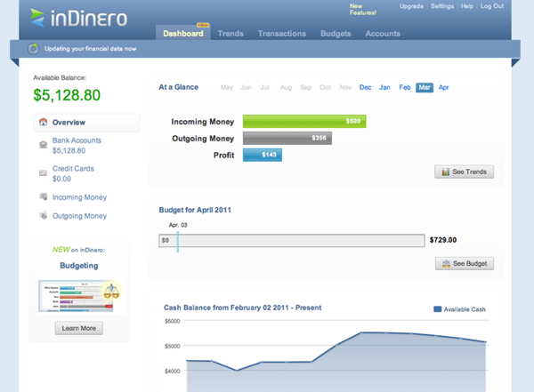Go to the Budgets tab
This screenshot has height=392, width=534.
[x=336, y=34]
